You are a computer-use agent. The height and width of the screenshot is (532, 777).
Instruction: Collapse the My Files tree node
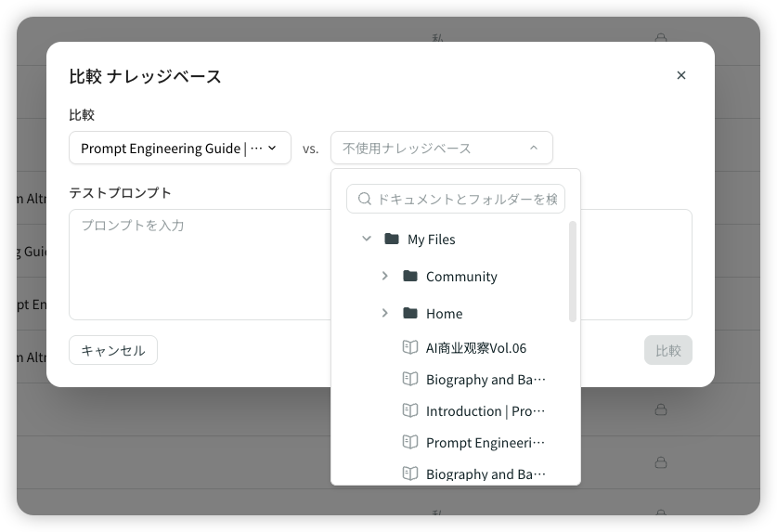(x=367, y=239)
